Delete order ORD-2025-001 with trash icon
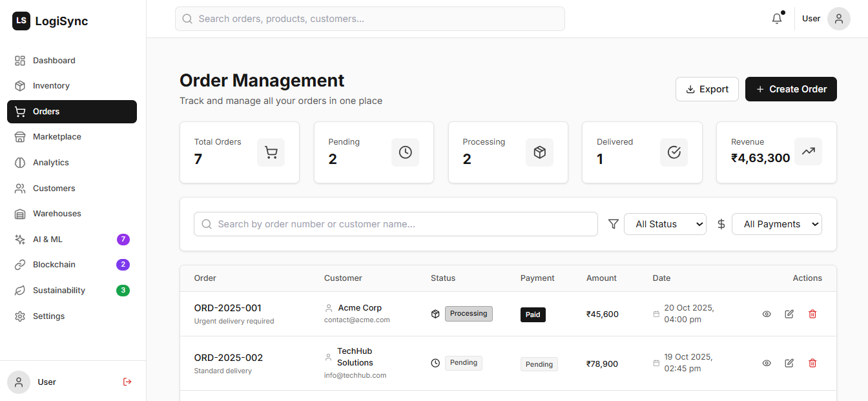This screenshot has width=868, height=401. 812,314
